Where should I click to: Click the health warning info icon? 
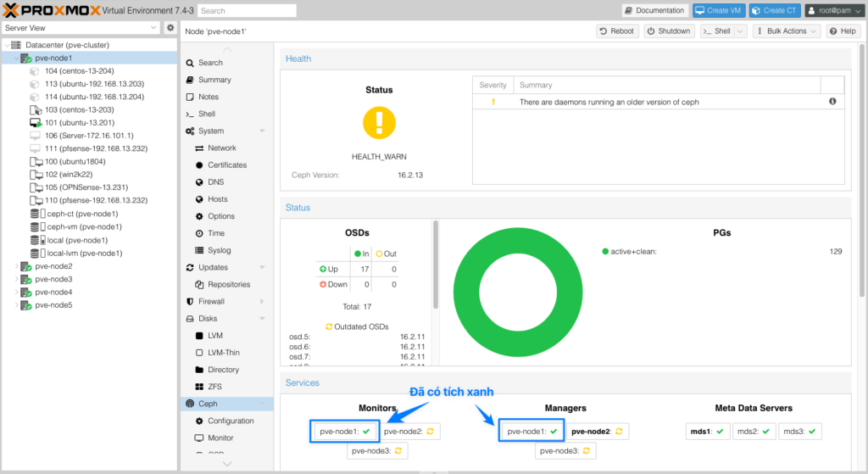point(832,102)
